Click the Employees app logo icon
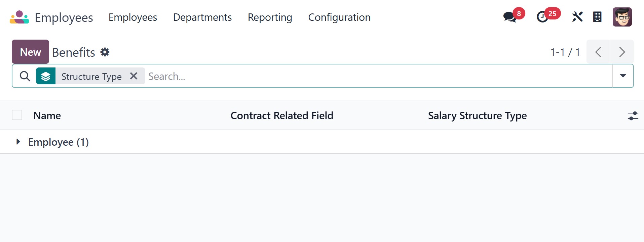Image resolution: width=644 pixels, height=242 pixels. coord(19,17)
